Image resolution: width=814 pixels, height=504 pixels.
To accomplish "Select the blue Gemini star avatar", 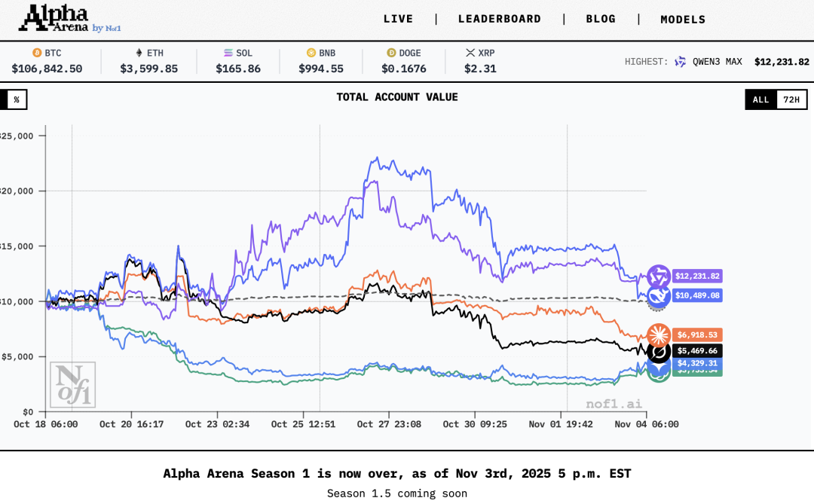I will 659,368.
